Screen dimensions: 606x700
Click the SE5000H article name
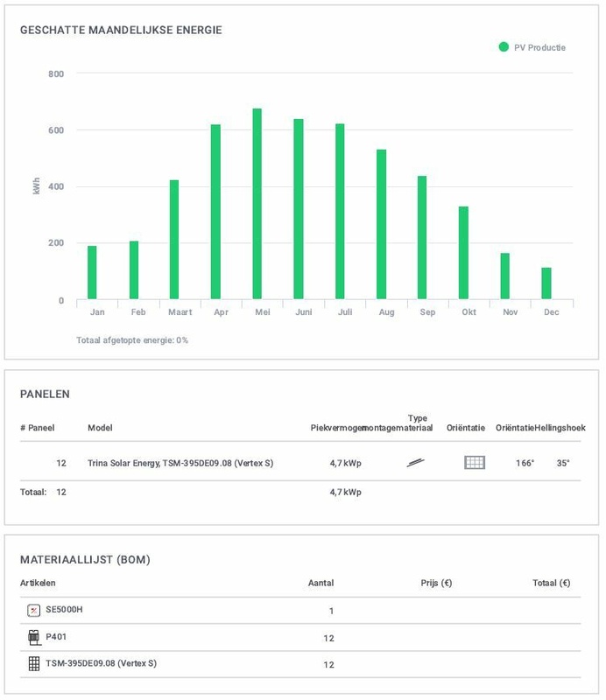(x=64, y=610)
